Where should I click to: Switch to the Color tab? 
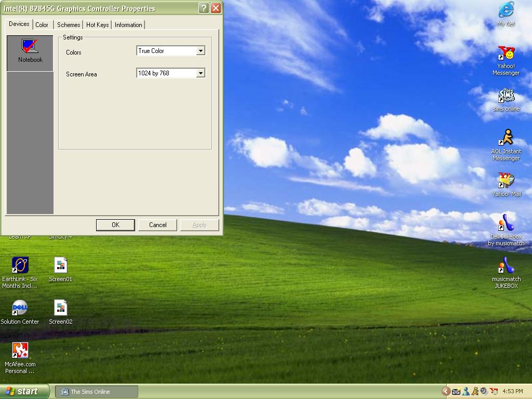coord(42,25)
